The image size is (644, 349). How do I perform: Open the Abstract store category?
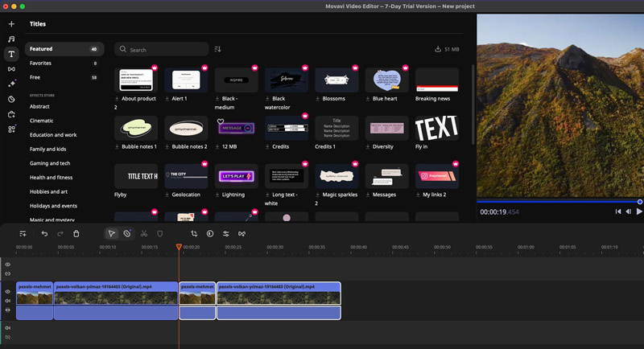tap(39, 107)
